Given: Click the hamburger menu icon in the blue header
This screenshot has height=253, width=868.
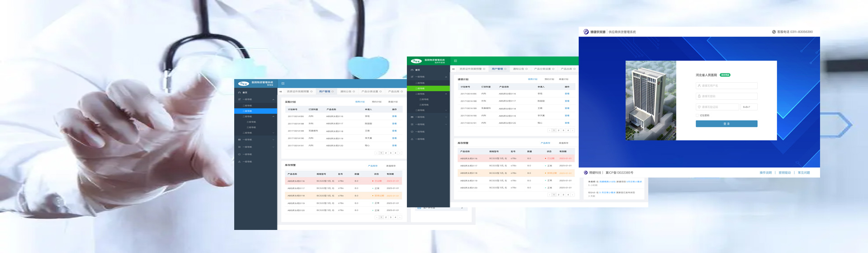Looking at the screenshot, I should click(283, 84).
